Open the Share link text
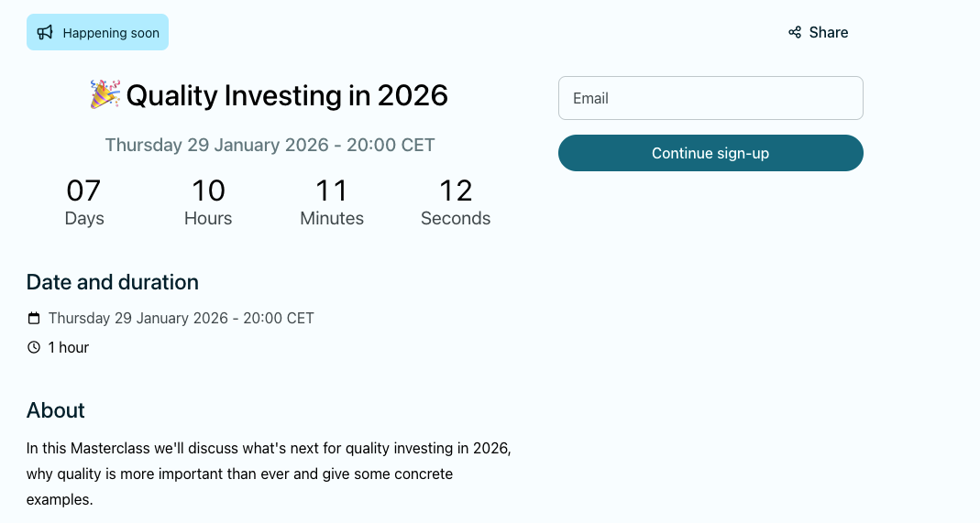This screenshot has height=523, width=980. tap(829, 32)
